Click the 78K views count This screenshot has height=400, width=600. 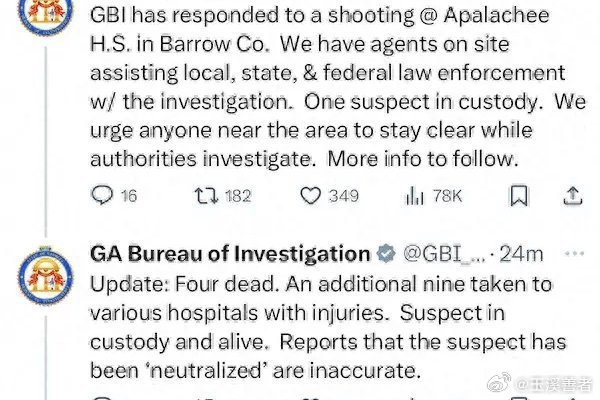pyautogui.click(x=447, y=196)
